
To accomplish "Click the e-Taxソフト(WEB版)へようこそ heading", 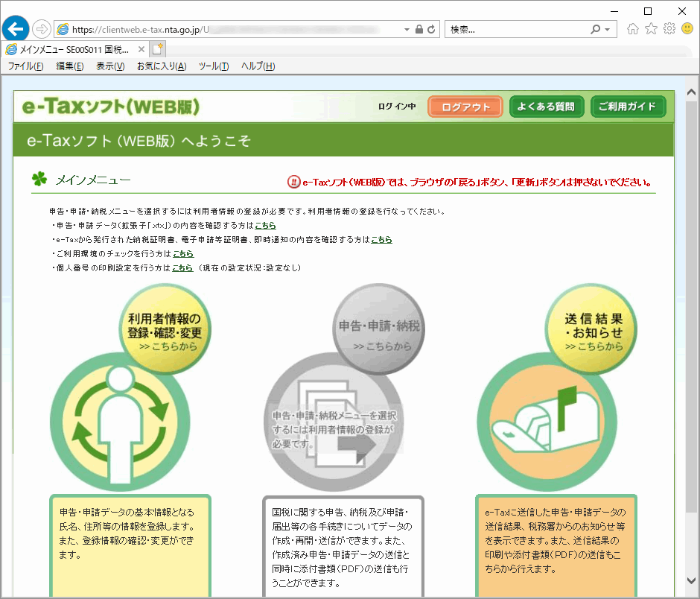I will click(x=139, y=141).
